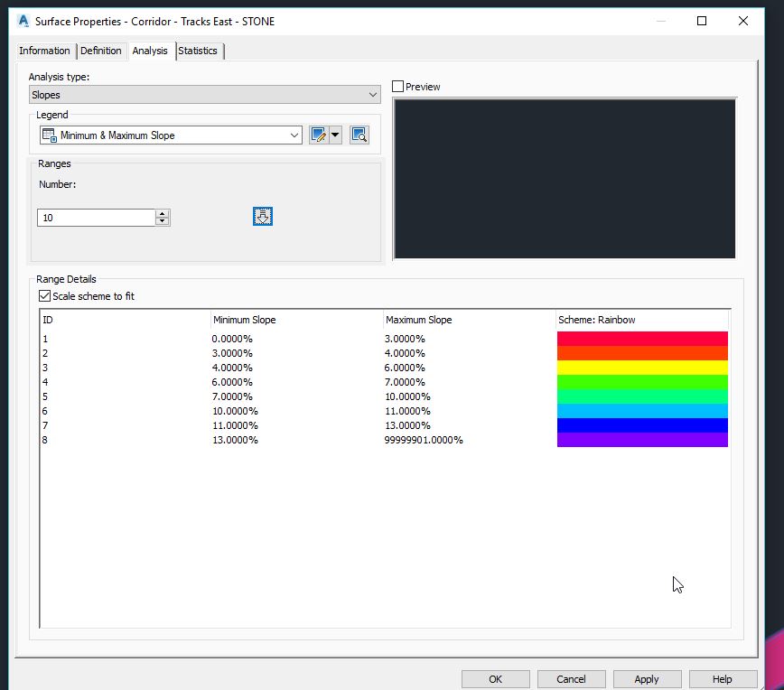Open the Analysis type dropdown showing Slopes
The height and width of the screenshot is (690, 784).
[x=372, y=94]
